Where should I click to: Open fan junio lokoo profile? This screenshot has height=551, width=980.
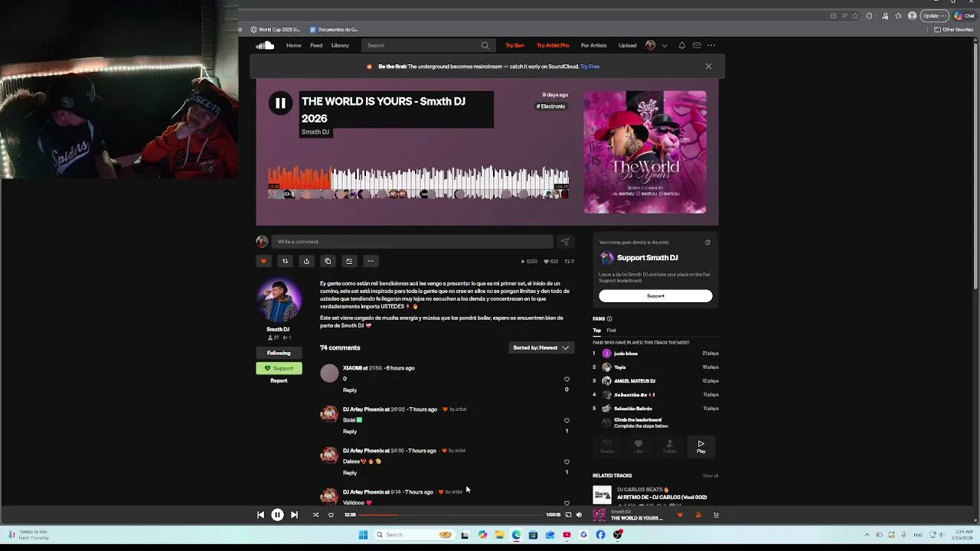tap(626, 354)
